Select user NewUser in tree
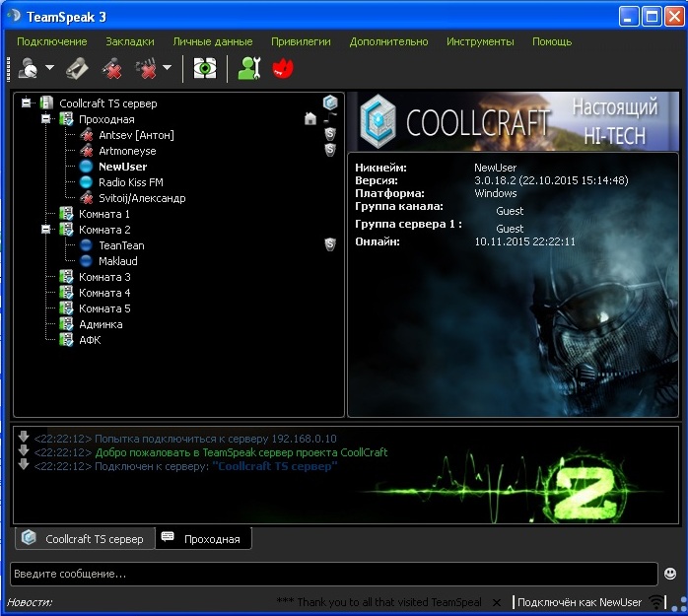 click(x=123, y=167)
